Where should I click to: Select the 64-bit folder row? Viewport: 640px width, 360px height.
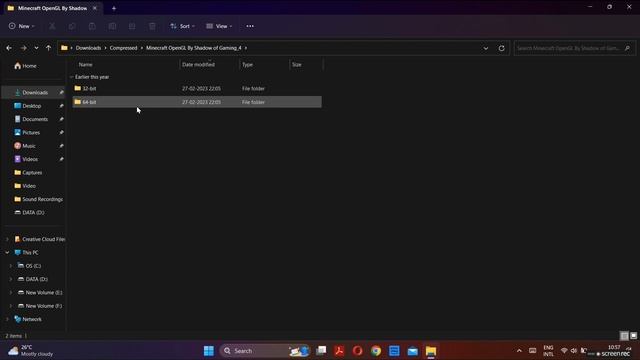coord(197,102)
